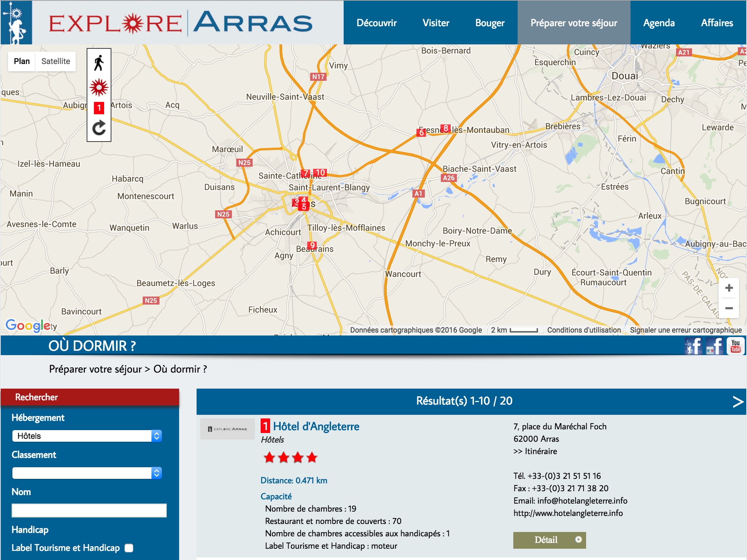The height and width of the screenshot is (560, 747).
Task: Check Label Tourisme et Handicap checkbox
Action: click(x=129, y=548)
